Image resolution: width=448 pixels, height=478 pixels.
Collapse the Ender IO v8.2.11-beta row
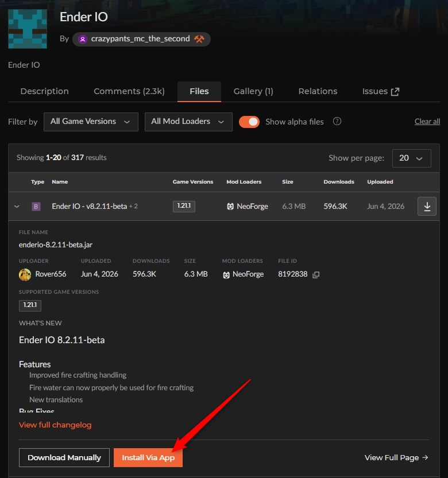(x=17, y=207)
